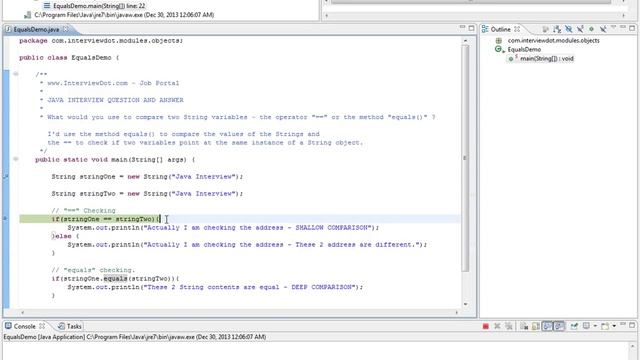Select stack frame EqualsDemo.main line 22
The height and width of the screenshot is (360, 640).
[x=99, y=6]
